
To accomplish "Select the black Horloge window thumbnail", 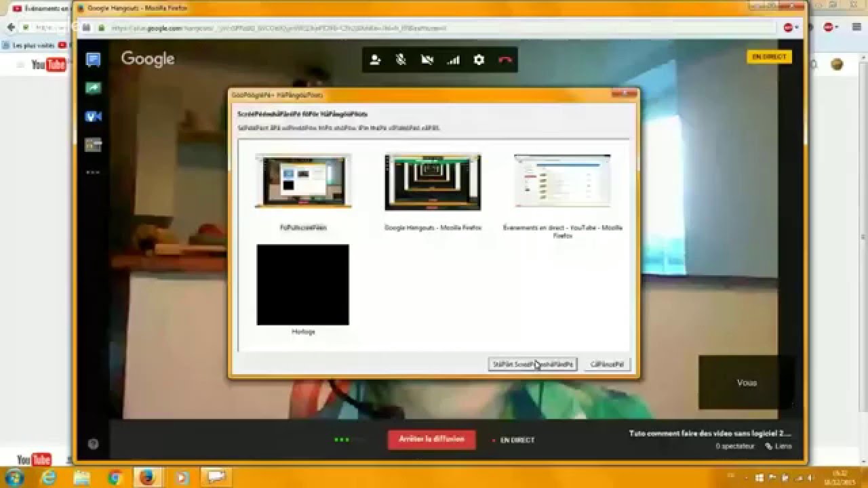I will [303, 285].
